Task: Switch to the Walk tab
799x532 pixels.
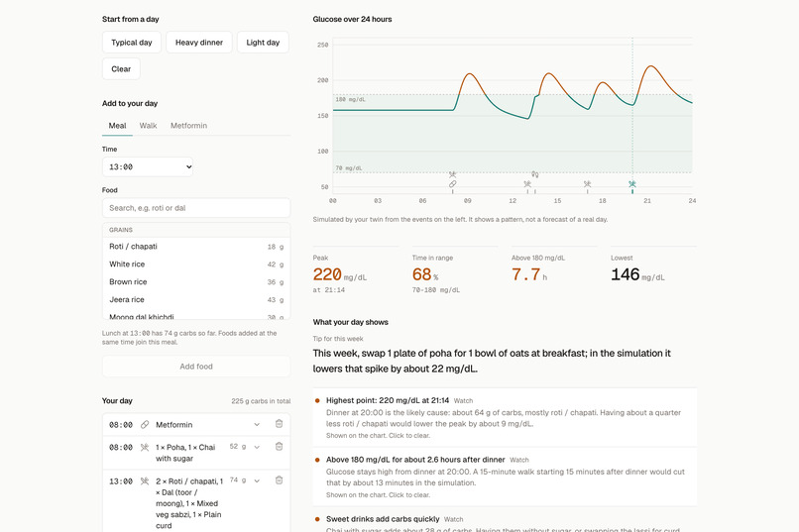Action: [x=149, y=126]
